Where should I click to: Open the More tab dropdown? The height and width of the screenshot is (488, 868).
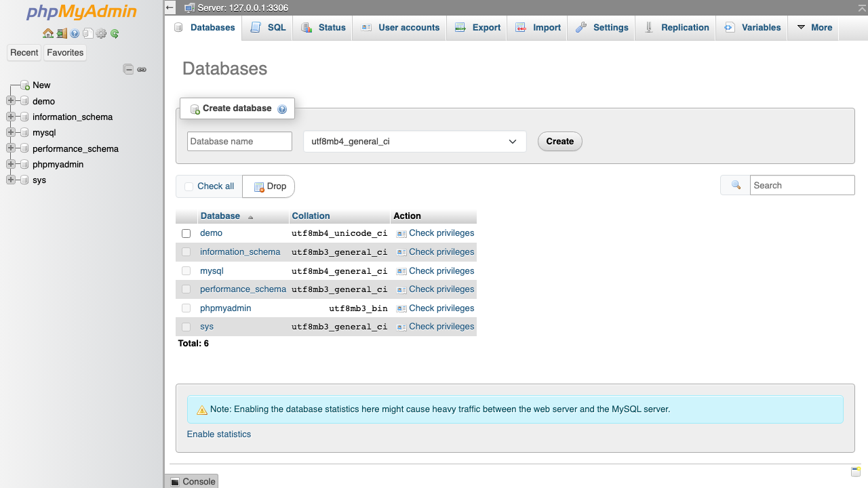tap(814, 28)
